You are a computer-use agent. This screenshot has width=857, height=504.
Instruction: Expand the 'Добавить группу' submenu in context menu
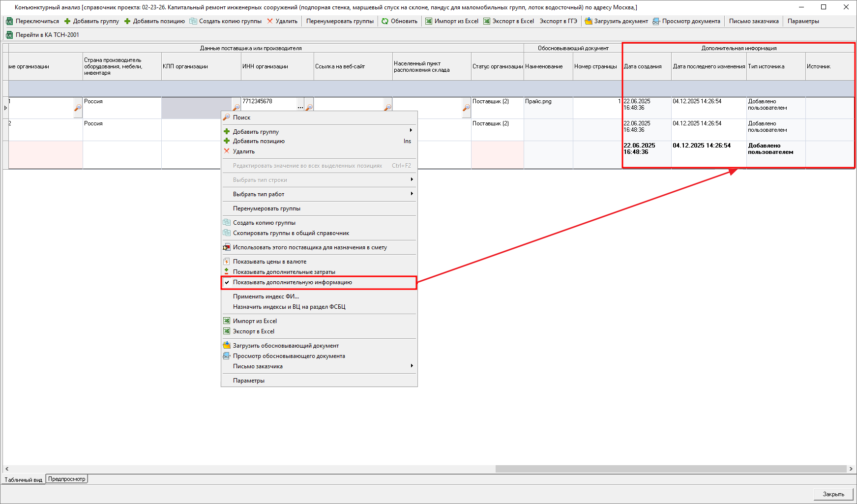411,131
